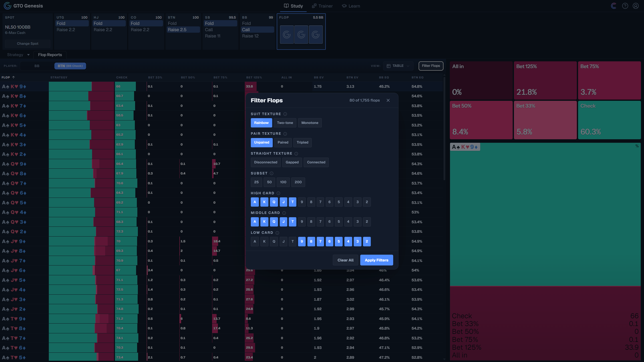
Task: Click the GTO Genesis logo icon
Action: tap(7, 6)
